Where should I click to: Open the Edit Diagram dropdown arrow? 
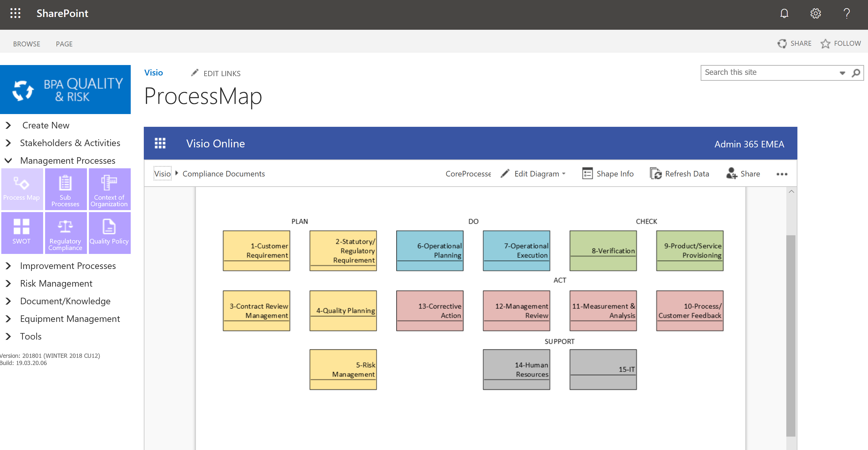(564, 174)
